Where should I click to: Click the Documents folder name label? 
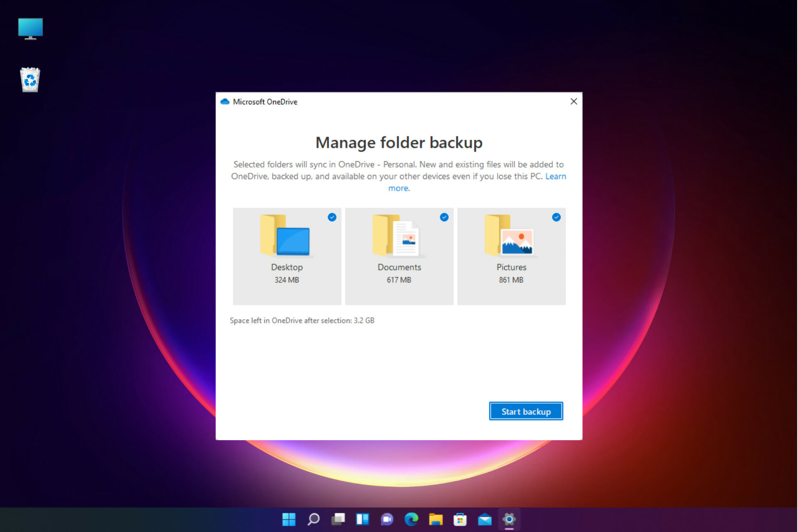[x=399, y=267]
